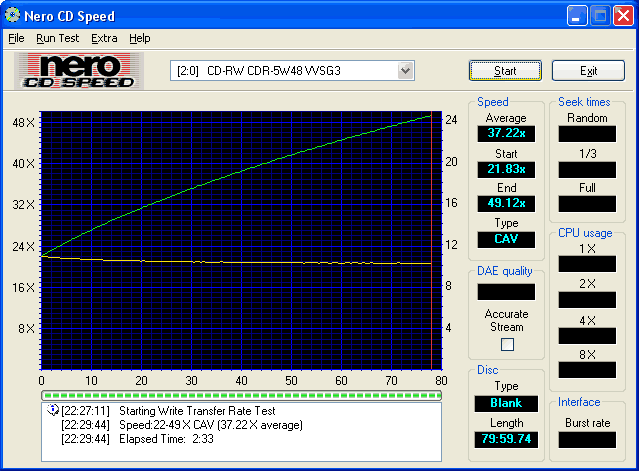Click the 24 X left axis label
Viewport: 639px width, 471px height.
24,247
